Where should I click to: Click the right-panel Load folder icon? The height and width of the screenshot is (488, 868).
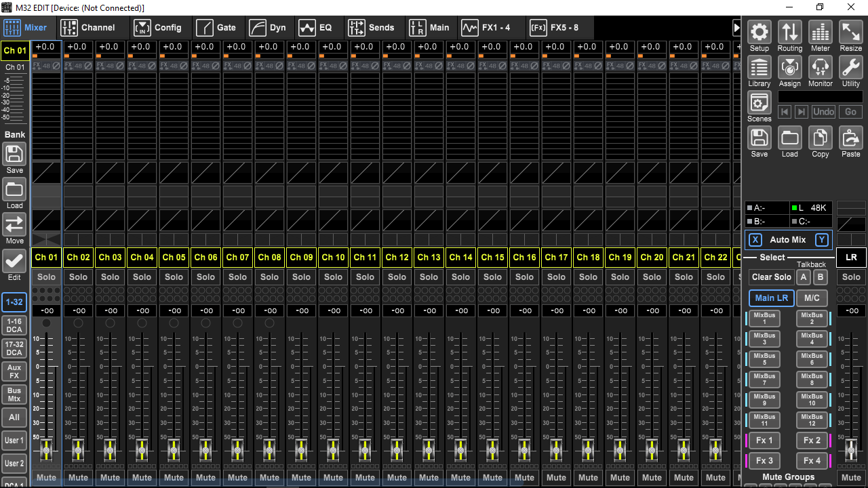click(789, 138)
